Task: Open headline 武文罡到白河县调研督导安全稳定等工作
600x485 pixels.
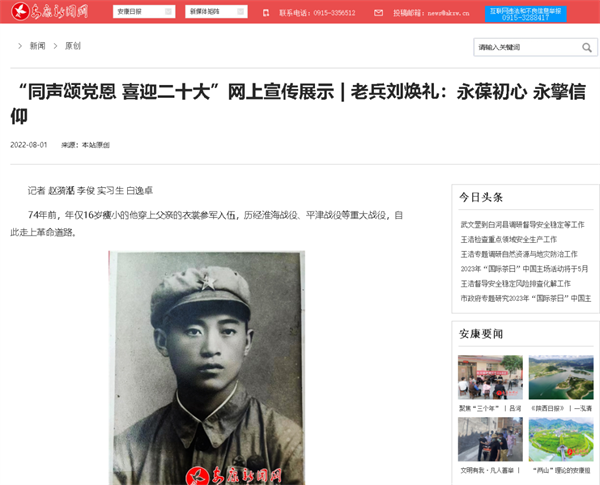Action: 522,224
